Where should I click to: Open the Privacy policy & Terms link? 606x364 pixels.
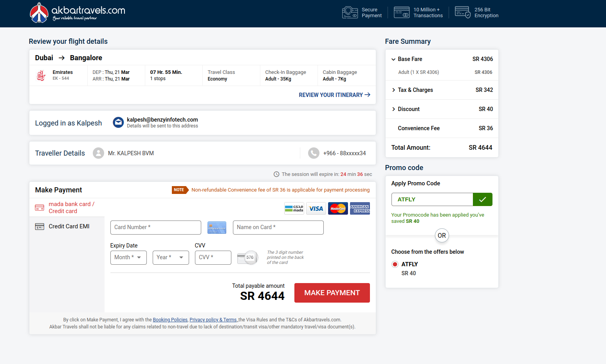[x=213, y=320]
